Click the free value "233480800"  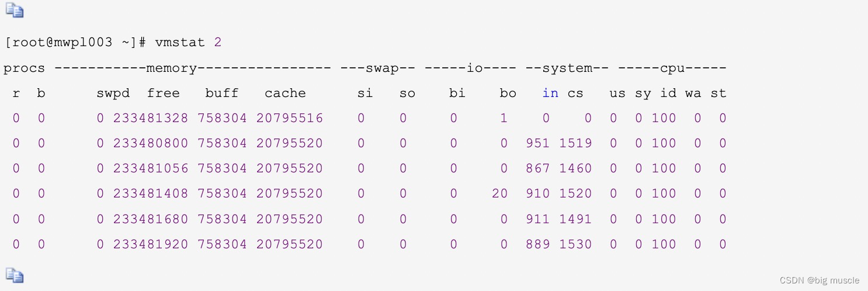[151, 143]
